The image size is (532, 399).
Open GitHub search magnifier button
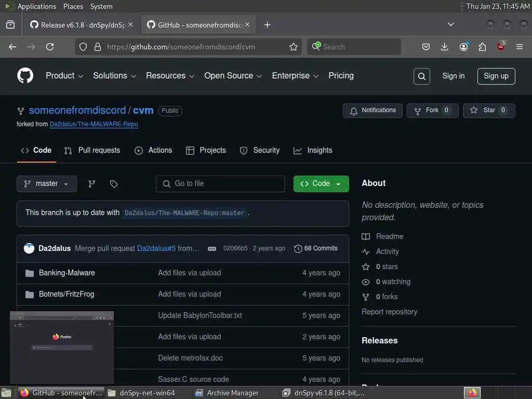click(421, 76)
